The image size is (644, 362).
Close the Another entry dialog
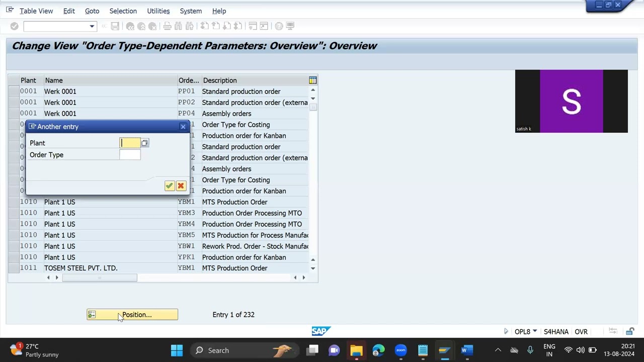click(183, 127)
